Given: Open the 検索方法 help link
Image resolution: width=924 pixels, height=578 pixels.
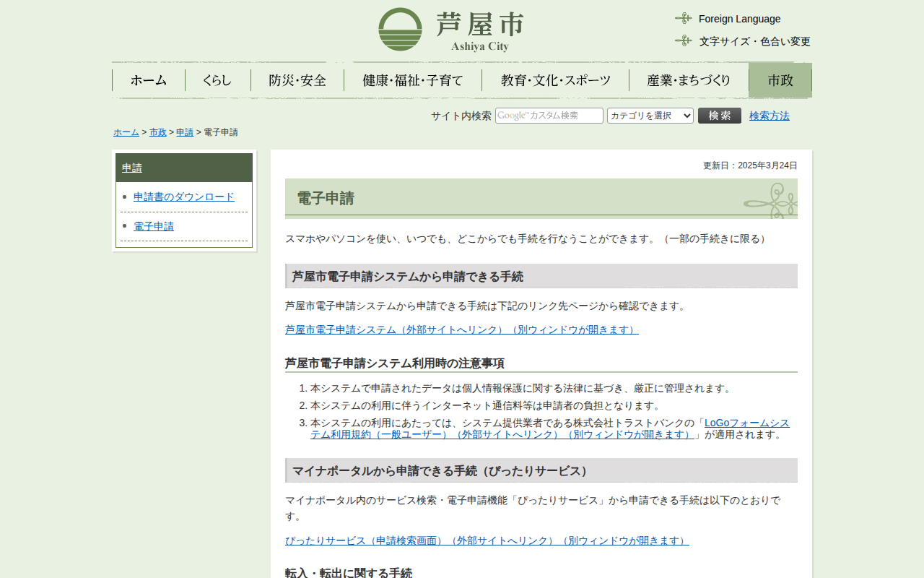Looking at the screenshot, I should [769, 116].
